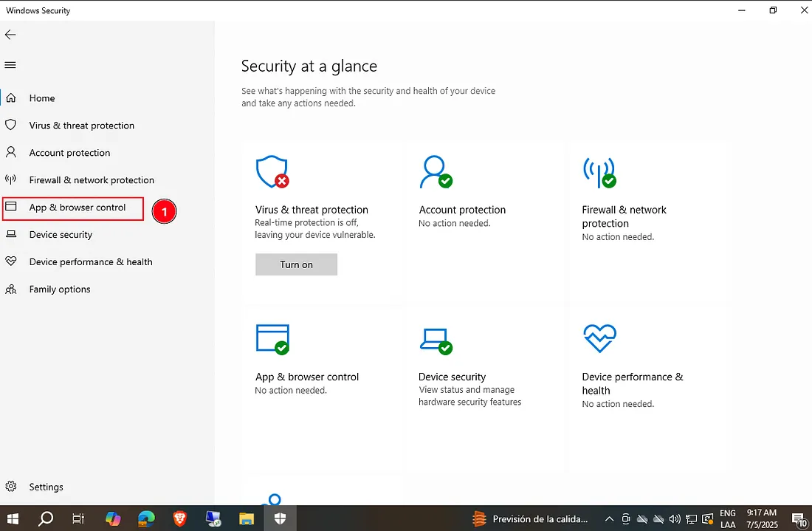Image resolution: width=812 pixels, height=531 pixels.
Task: Open Account protection in the sidebar
Action: tap(69, 153)
